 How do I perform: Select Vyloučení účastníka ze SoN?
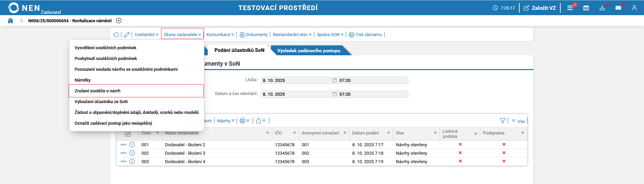136,102
